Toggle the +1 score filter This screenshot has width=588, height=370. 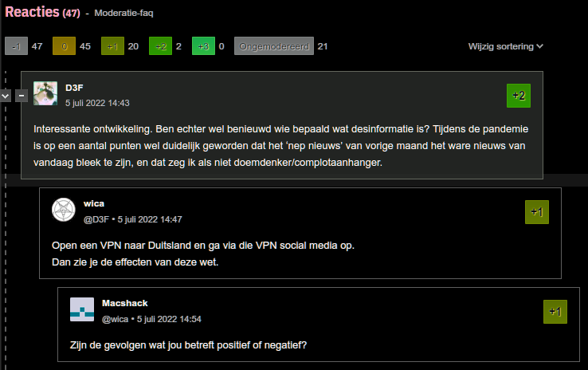[112, 46]
